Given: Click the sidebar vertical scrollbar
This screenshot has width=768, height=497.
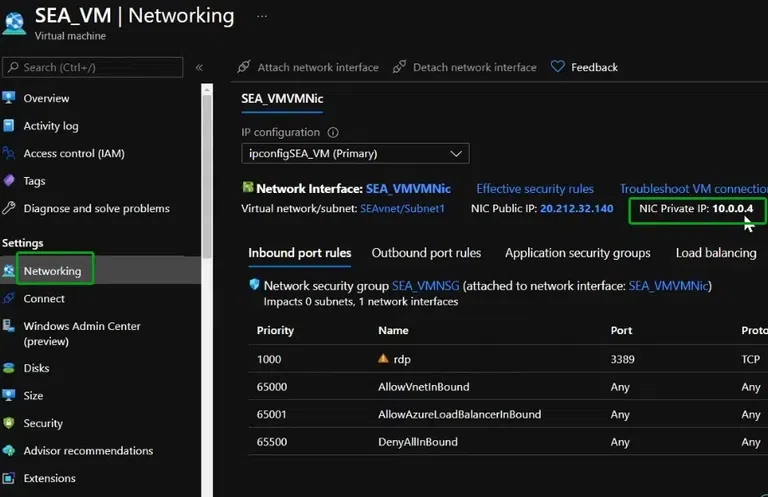Looking at the screenshot, I should coord(206,180).
